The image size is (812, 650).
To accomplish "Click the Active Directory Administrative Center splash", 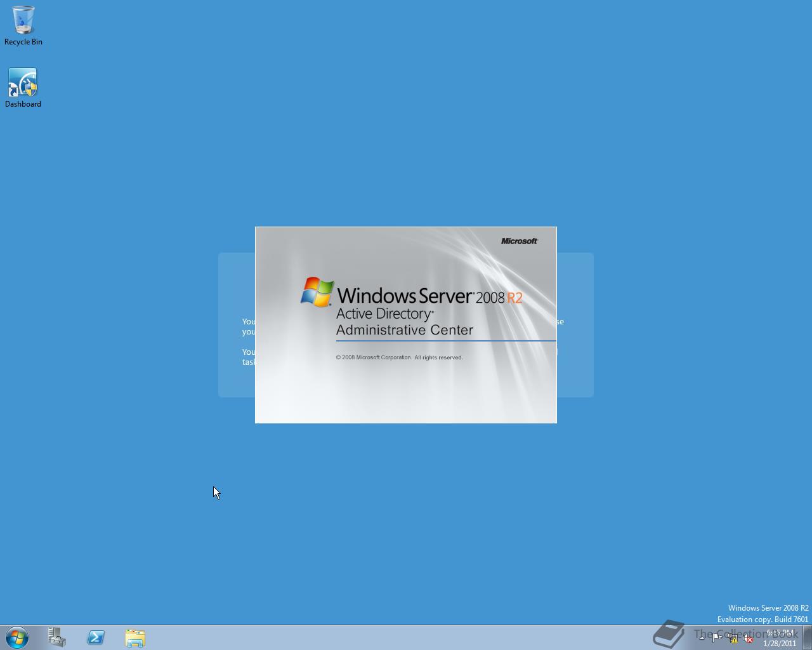I will [x=406, y=325].
